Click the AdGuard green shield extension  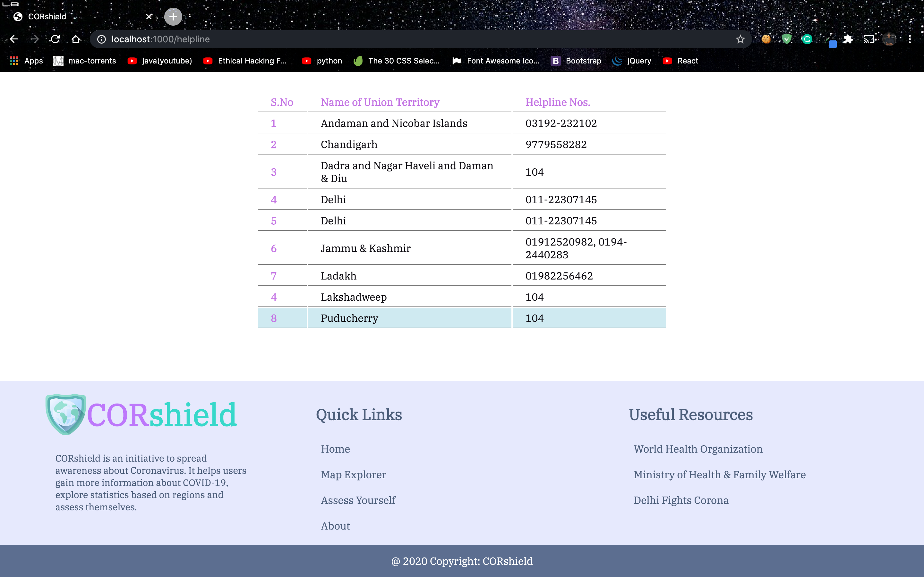pyautogui.click(x=787, y=39)
